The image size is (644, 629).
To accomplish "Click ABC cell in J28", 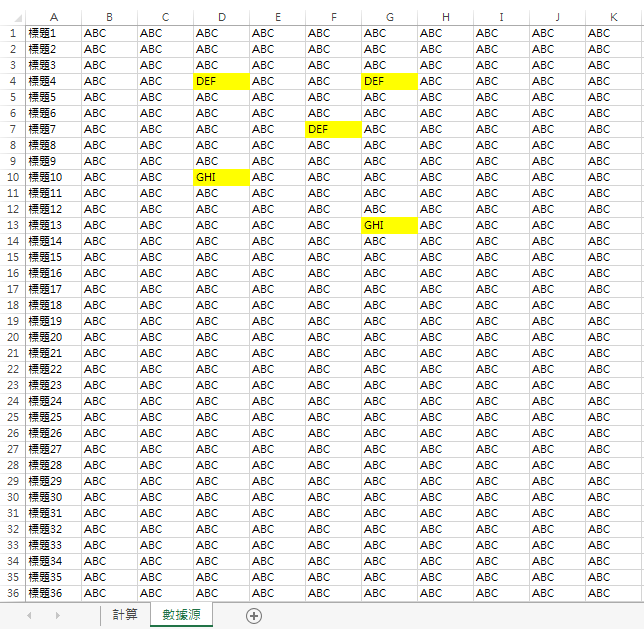I will (557, 465).
